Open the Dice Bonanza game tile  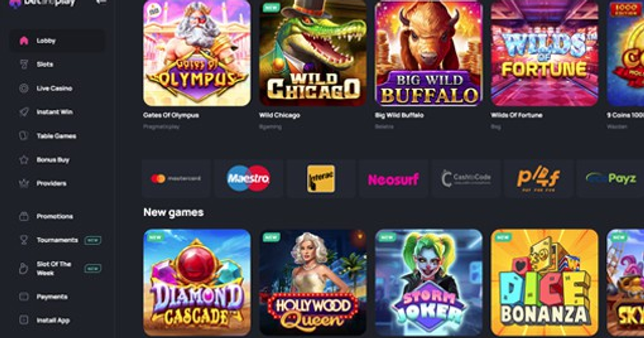click(545, 283)
